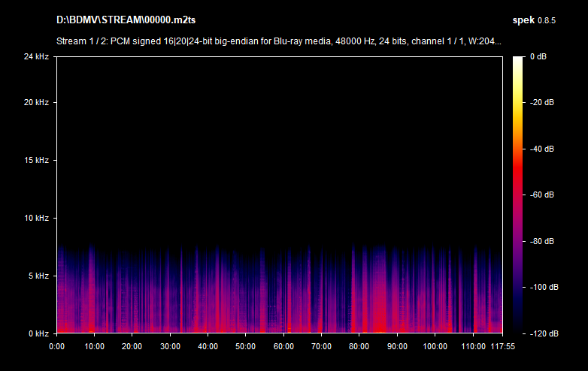Select the 90:00 time axis marker
588x371 pixels.
[x=397, y=346]
